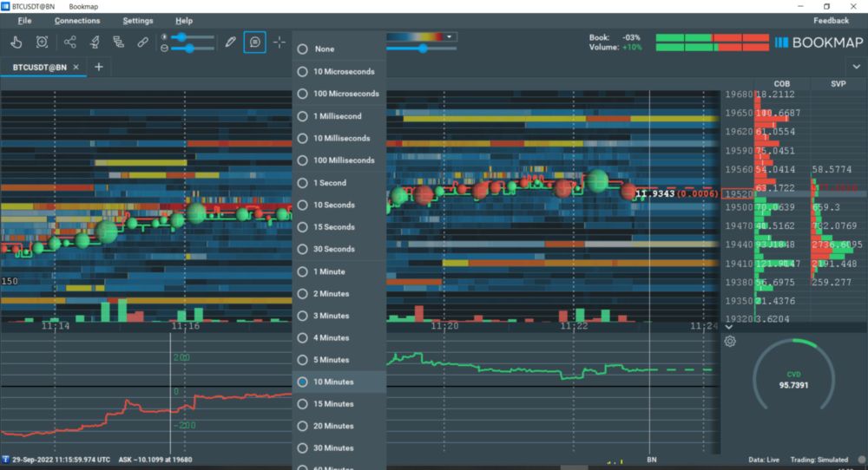Viewport: 868px width, 470px height.
Task: Select 100 Microseconds option
Action: point(339,94)
